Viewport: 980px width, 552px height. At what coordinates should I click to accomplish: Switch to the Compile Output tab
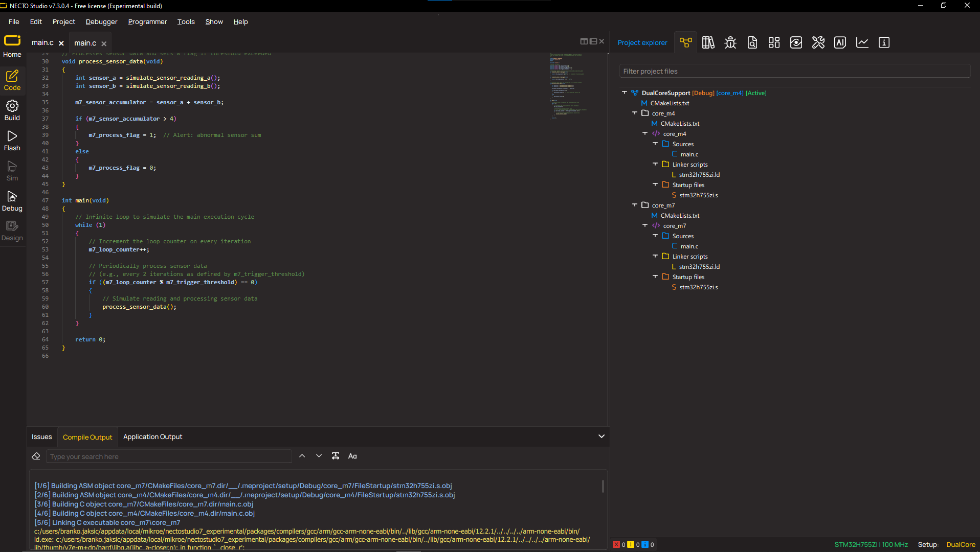87,437
